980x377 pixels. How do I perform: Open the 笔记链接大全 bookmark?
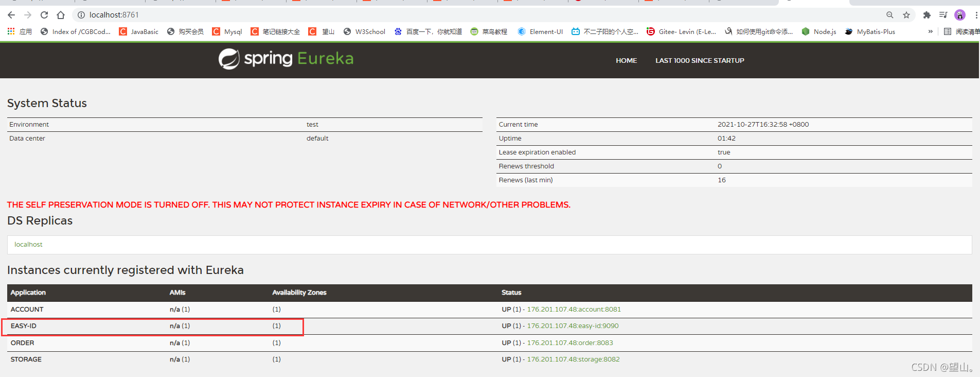(275, 31)
